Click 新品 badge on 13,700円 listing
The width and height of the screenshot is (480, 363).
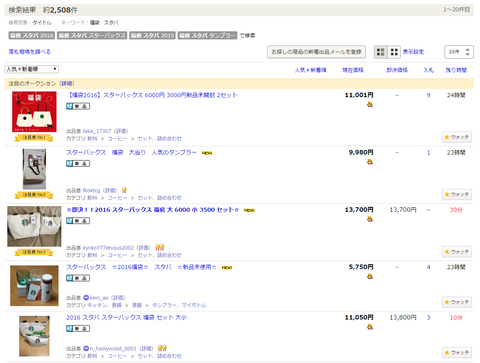click(x=78, y=221)
